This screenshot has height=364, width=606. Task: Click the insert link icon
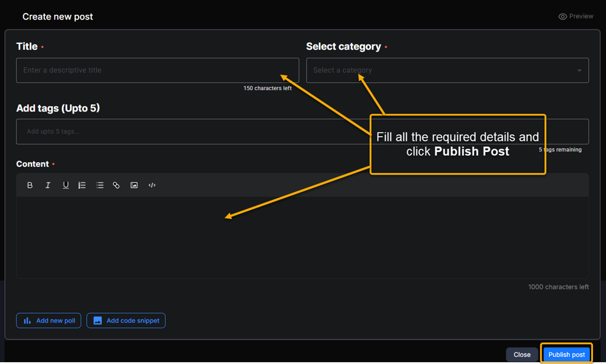pos(117,185)
